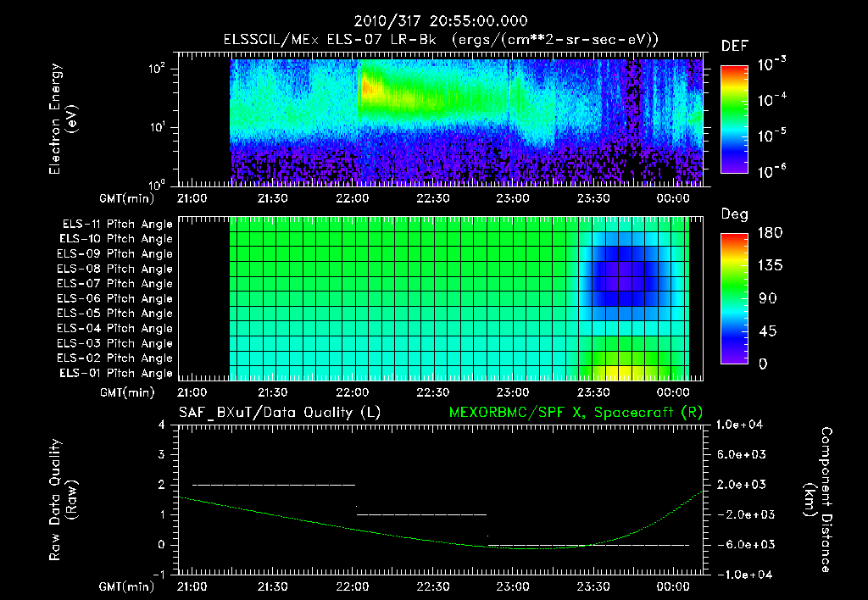
Task: Click the "ELS-10 Pitch Angle" row label
Action: click(x=116, y=239)
